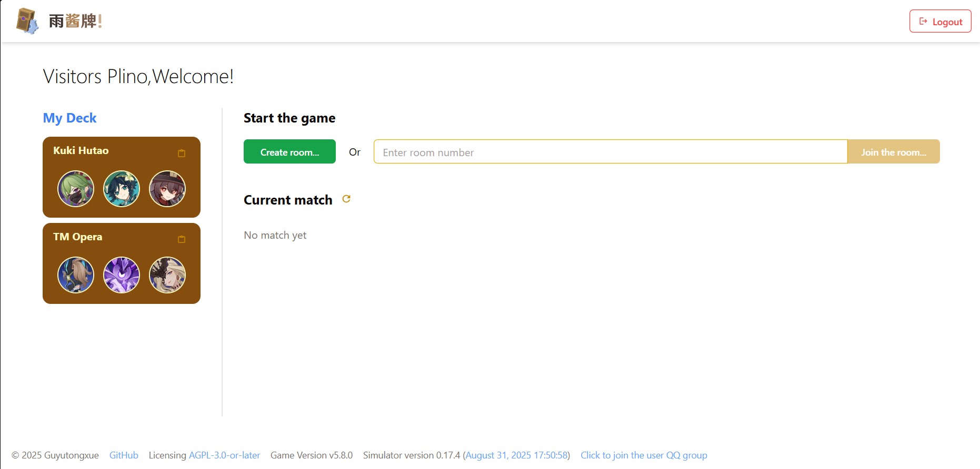The width and height of the screenshot is (980, 469).
Task: Click the green-haired masked character avatar in Kuki Hutao
Action: (76, 189)
